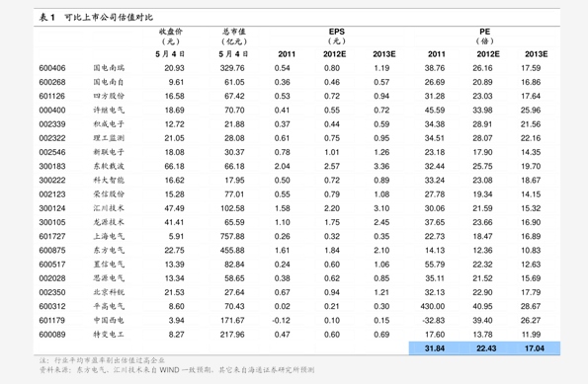
Task: Click market cap 329.76 for 600406
Action: [232, 68]
